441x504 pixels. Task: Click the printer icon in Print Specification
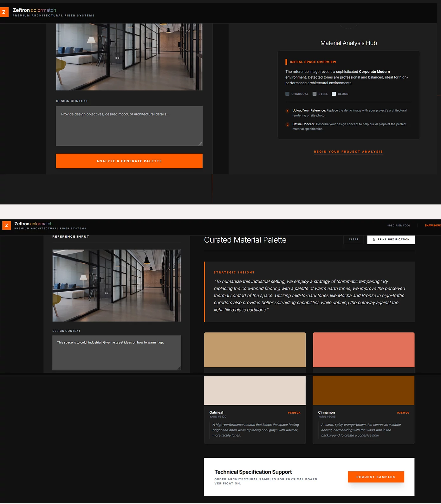[374, 240]
